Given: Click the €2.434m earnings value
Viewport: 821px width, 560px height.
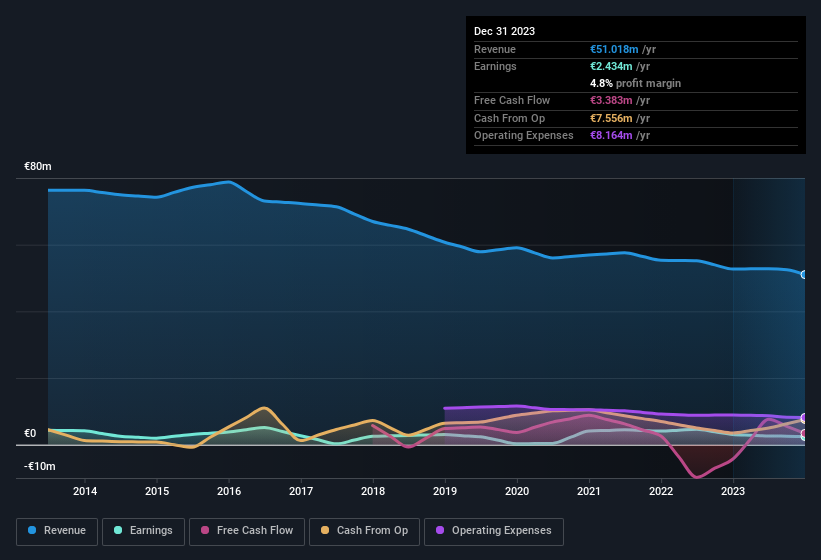Looking at the screenshot, I should pos(611,66).
